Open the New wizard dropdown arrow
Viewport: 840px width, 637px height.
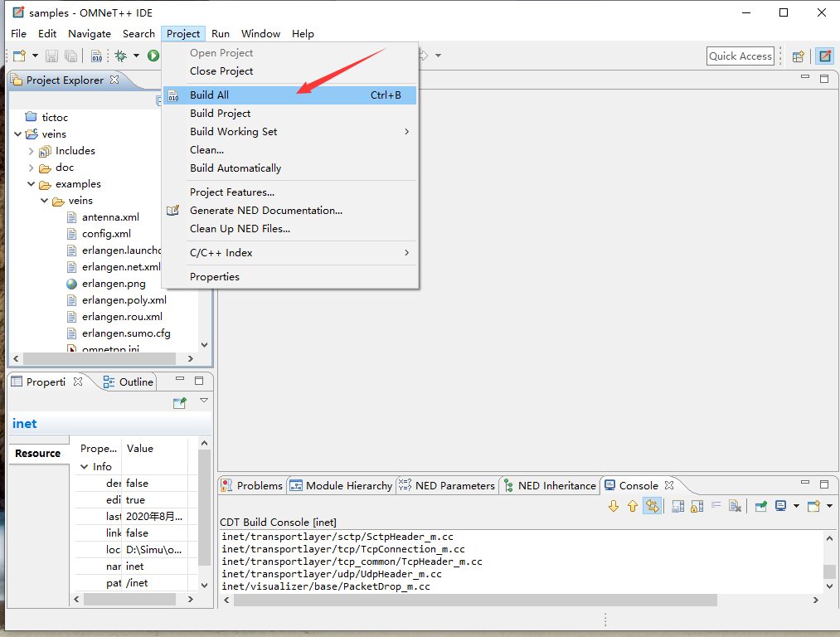(35, 56)
